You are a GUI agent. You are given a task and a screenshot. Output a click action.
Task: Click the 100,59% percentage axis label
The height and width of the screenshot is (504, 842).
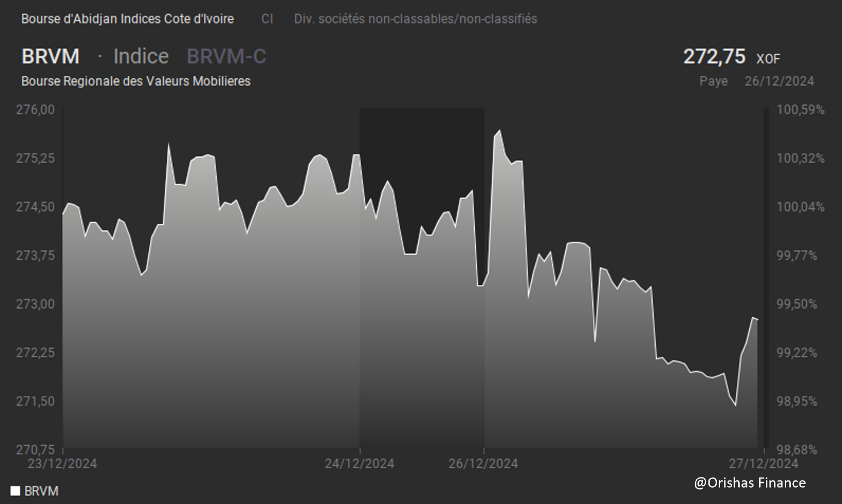[801, 110]
